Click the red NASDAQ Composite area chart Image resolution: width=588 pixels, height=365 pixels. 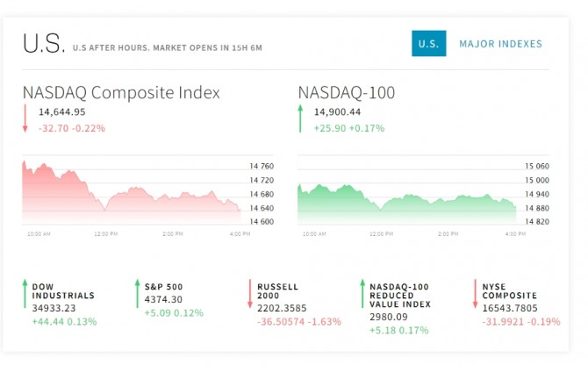[132, 193]
